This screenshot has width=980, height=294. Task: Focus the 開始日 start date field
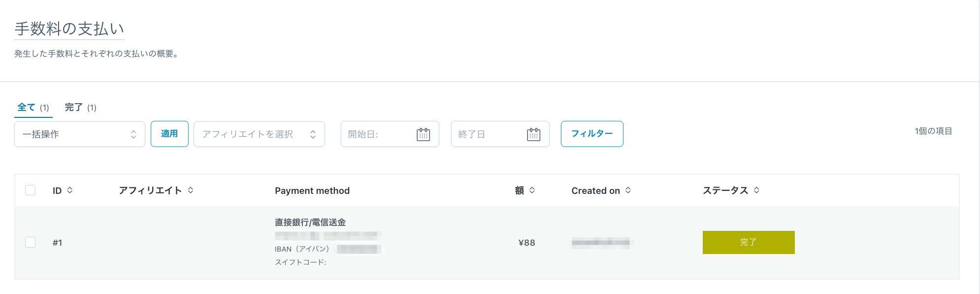(x=377, y=134)
